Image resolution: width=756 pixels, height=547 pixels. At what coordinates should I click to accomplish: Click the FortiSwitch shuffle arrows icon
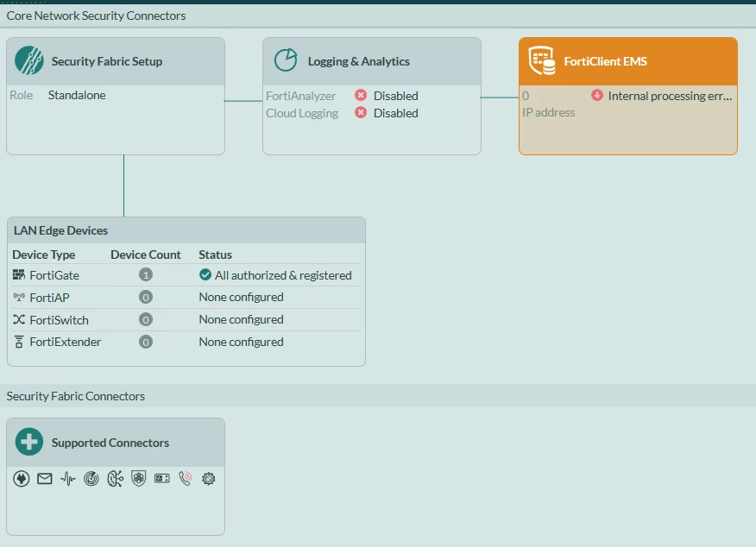point(19,319)
